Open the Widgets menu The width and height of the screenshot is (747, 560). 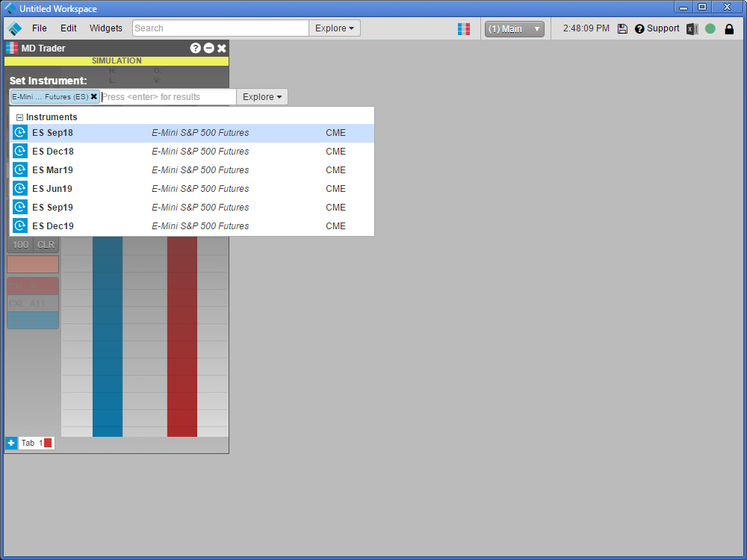tap(106, 28)
